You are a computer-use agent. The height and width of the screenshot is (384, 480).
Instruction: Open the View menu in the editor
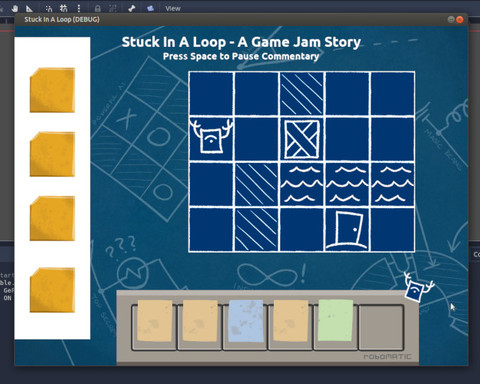(173, 9)
